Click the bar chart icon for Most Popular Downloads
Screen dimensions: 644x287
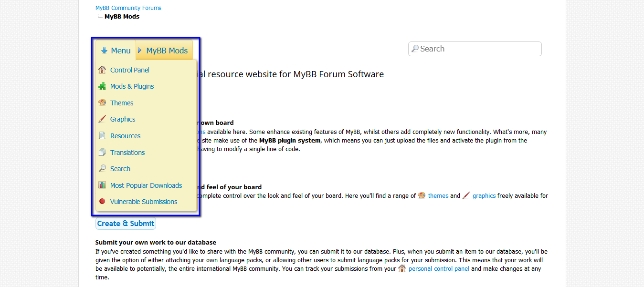click(x=102, y=185)
